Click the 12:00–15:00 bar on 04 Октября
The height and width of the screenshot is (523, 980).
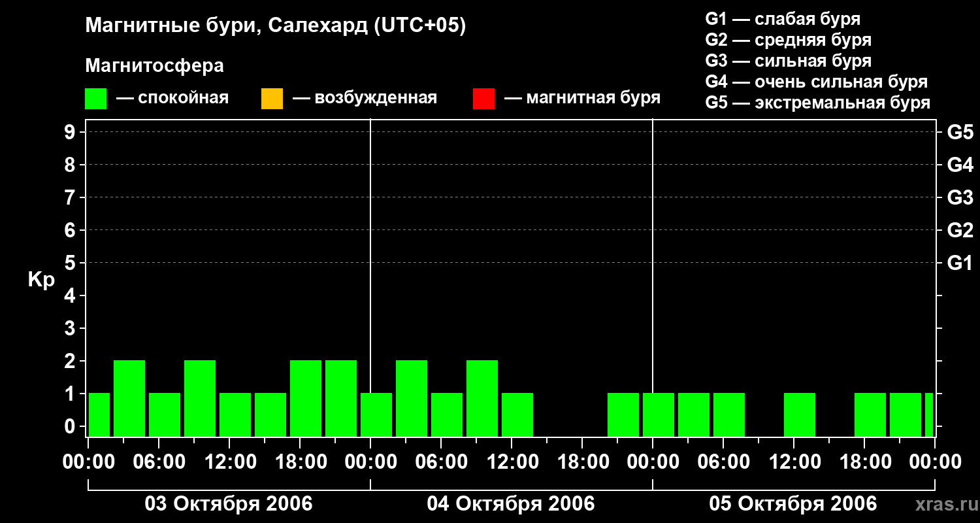pos(517,414)
